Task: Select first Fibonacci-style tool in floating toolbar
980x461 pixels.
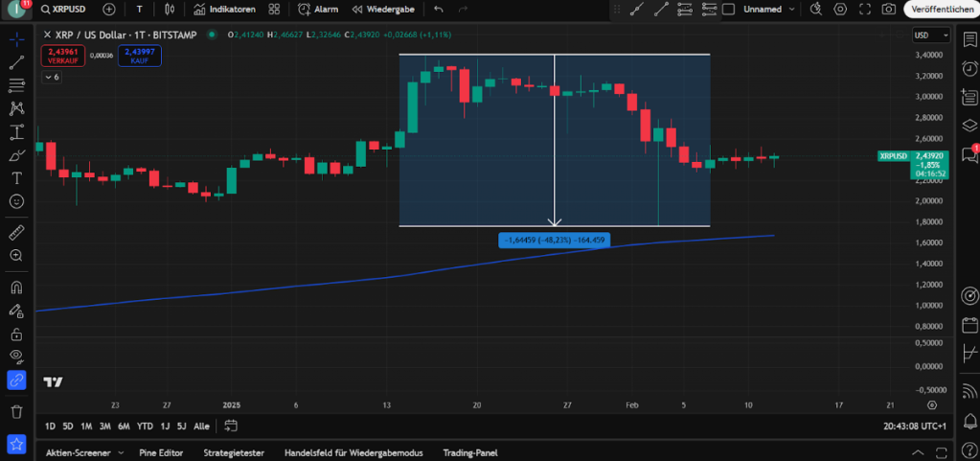Action: point(686,10)
